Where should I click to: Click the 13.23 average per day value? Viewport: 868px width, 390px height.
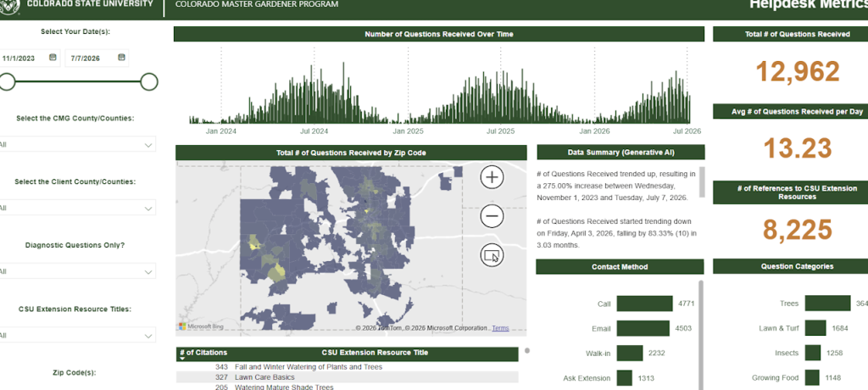(x=797, y=148)
